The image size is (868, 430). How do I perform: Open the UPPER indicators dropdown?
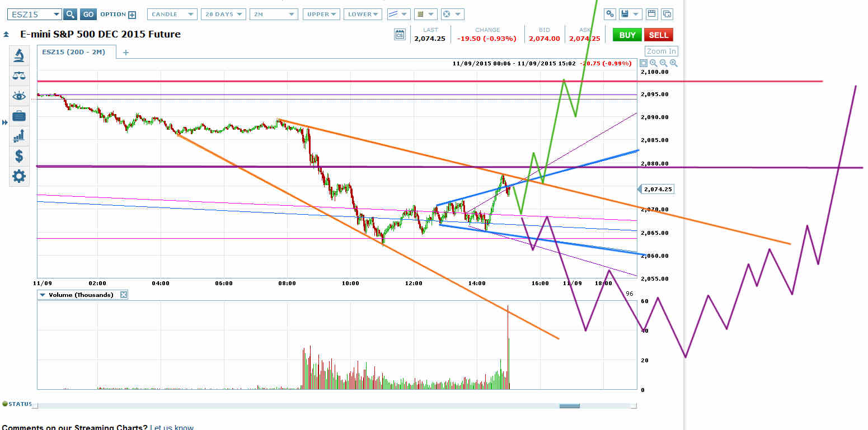tap(321, 15)
